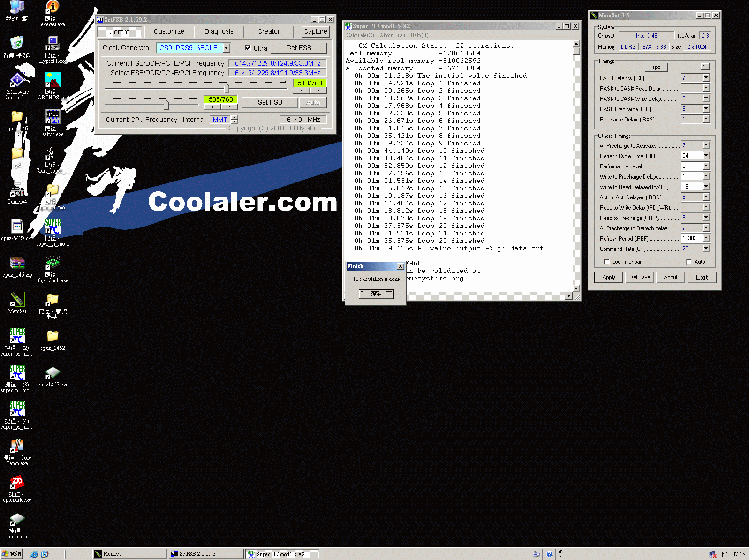Viewport: 749px width, 560px height.
Task: Open CAS# Latency (tCL) dropdown
Action: point(706,78)
